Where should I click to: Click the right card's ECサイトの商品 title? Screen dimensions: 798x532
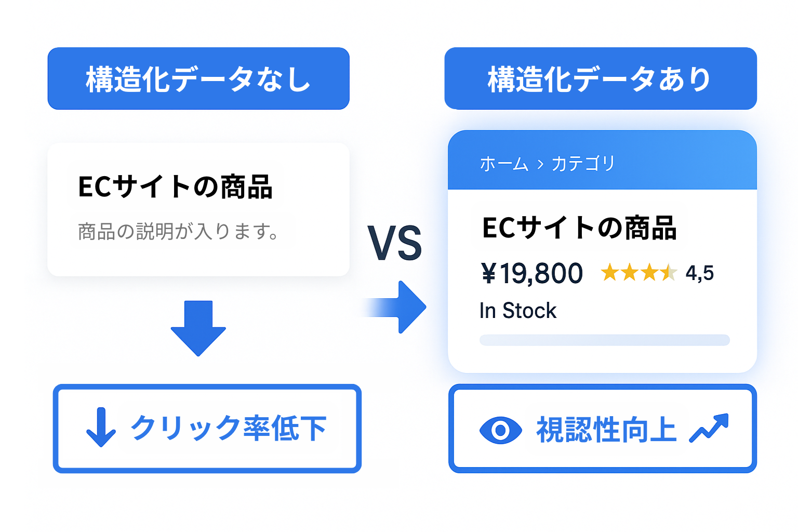pyautogui.click(x=579, y=228)
